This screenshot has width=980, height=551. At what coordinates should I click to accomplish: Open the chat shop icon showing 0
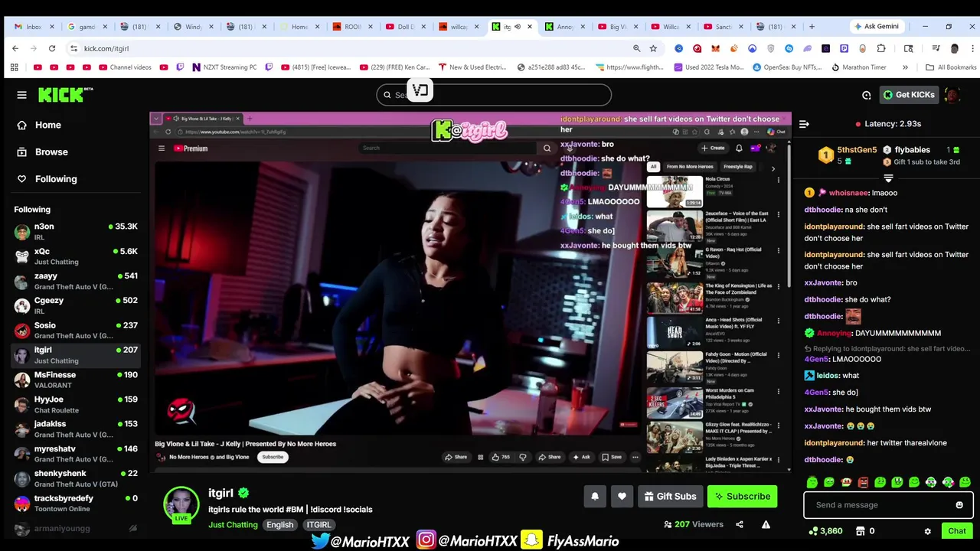point(865,531)
